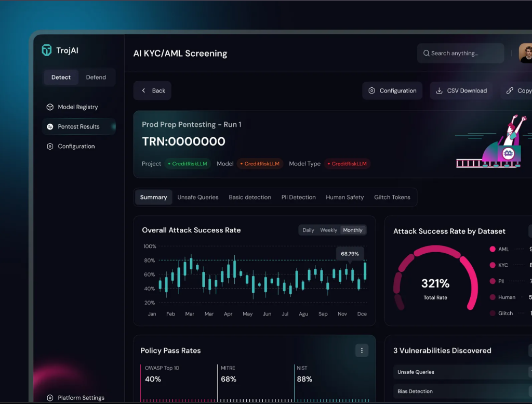Image resolution: width=532 pixels, height=404 pixels.
Task: Open the PII Detection tab
Action: pos(299,197)
